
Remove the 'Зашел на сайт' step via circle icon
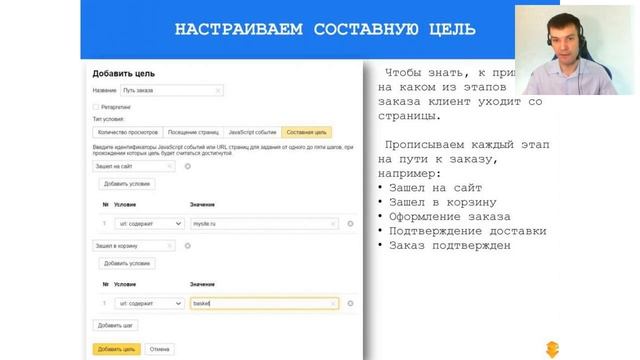[x=188, y=166]
